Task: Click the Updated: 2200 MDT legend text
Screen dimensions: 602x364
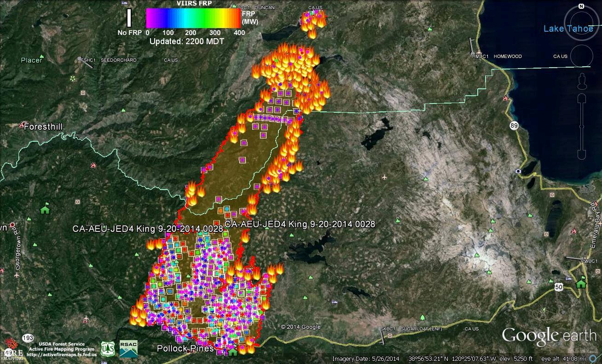Action: 187,41
